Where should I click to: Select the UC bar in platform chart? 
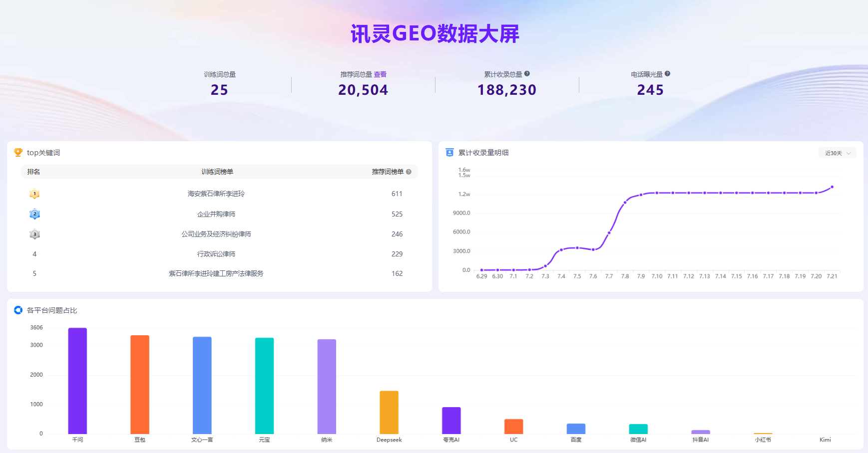514,427
